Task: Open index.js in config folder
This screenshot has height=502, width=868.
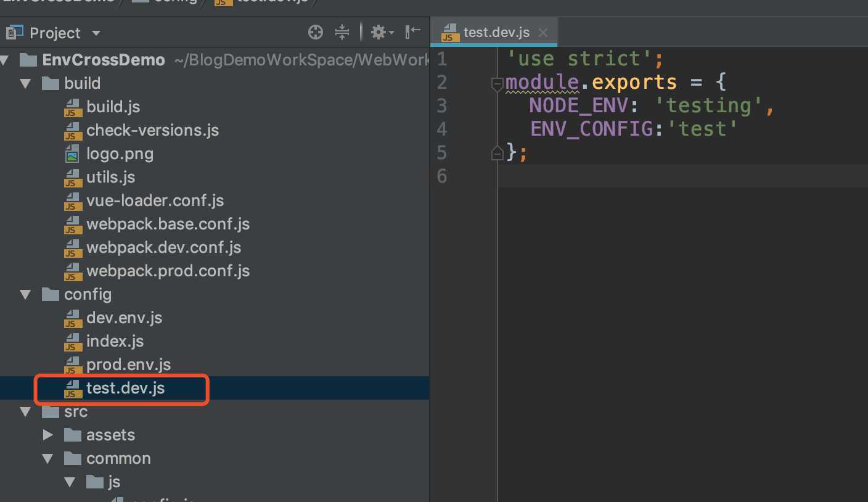Action: point(115,341)
